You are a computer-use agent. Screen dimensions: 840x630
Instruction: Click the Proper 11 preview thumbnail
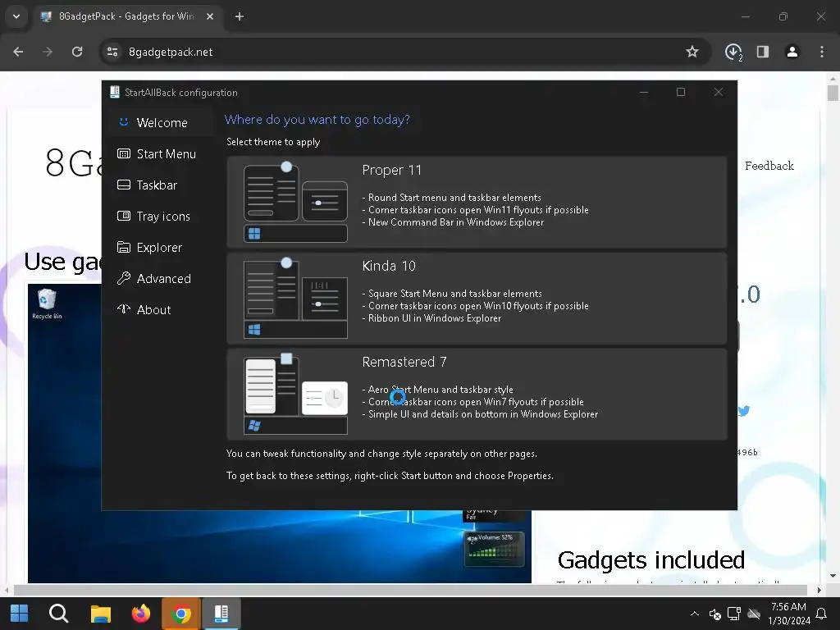click(x=295, y=202)
